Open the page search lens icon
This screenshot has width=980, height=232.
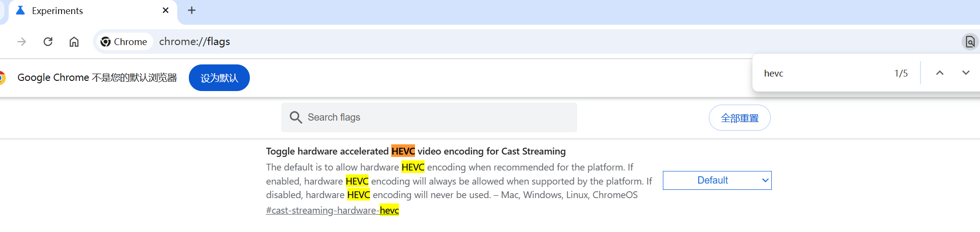970,42
